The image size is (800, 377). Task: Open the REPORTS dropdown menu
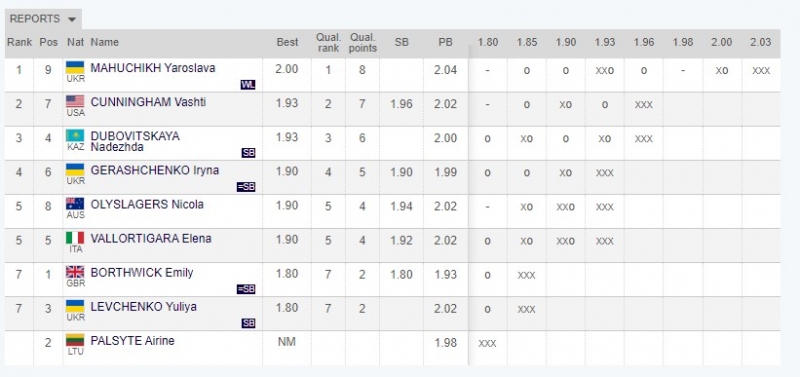pos(43,19)
